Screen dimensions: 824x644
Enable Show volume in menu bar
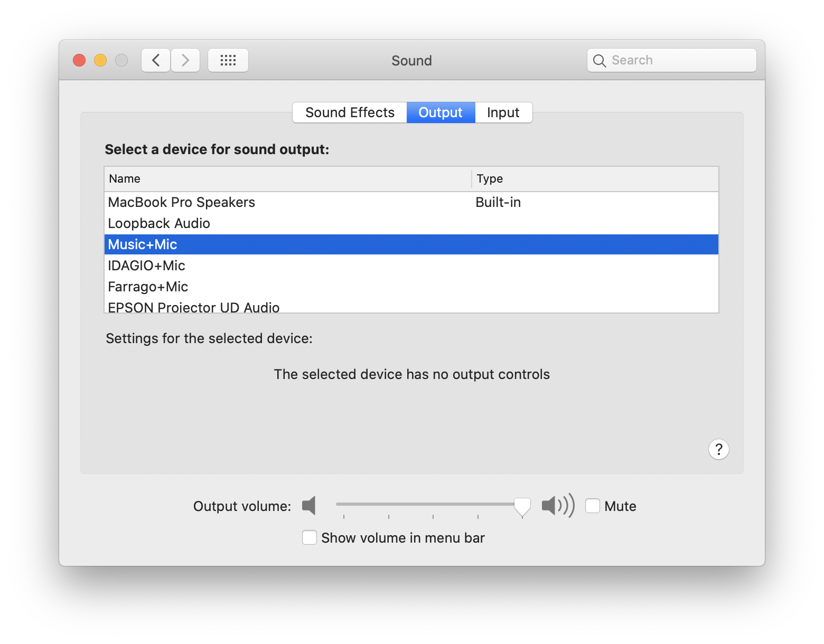coord(310,537)
